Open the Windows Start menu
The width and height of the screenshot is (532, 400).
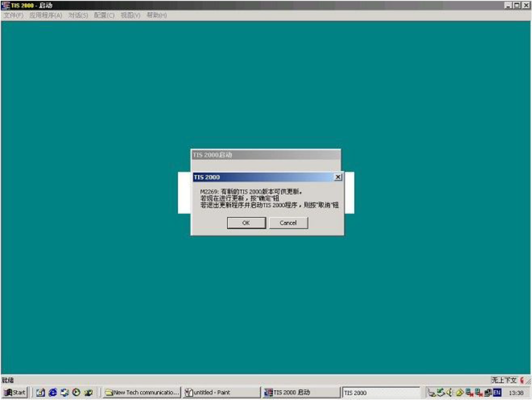point(15,393)
